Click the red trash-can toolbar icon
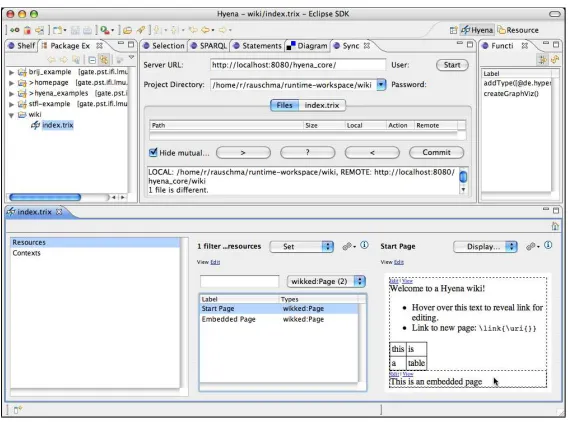Image resolution: width=568 pixels, height=422 pixels. tap(28, 30)
